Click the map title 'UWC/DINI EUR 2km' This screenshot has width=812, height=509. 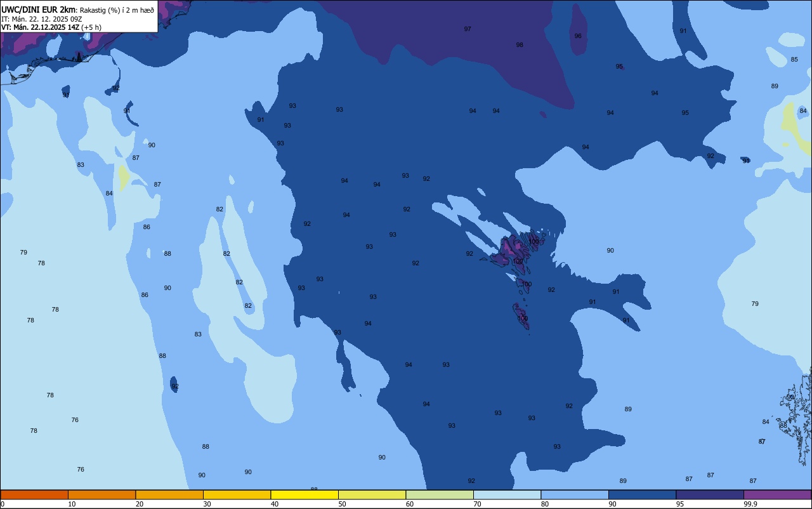coord(39,10)
